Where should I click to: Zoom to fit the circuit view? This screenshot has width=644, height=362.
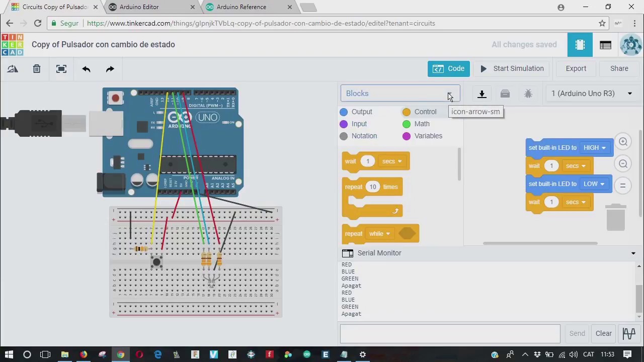61,69
